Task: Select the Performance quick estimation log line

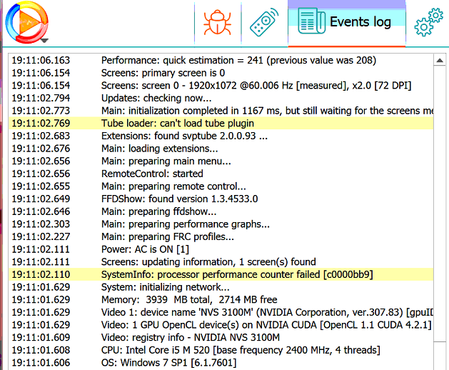Action: [221, 60]
